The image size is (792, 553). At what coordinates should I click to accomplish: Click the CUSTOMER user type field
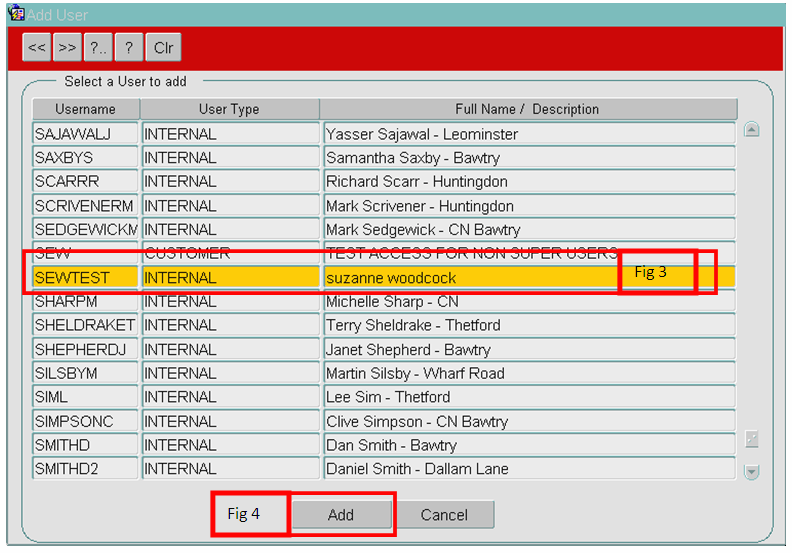230,254
